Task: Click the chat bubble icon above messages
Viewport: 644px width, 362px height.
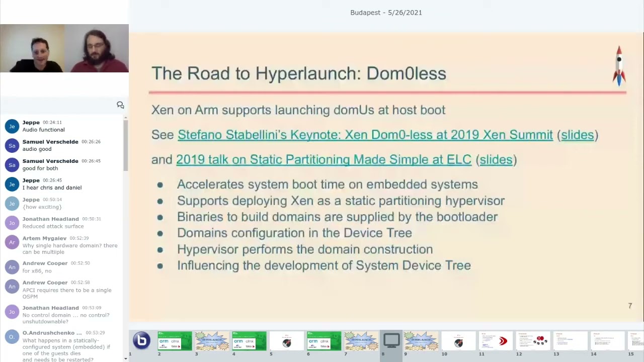Action: [x=120, y=105]
